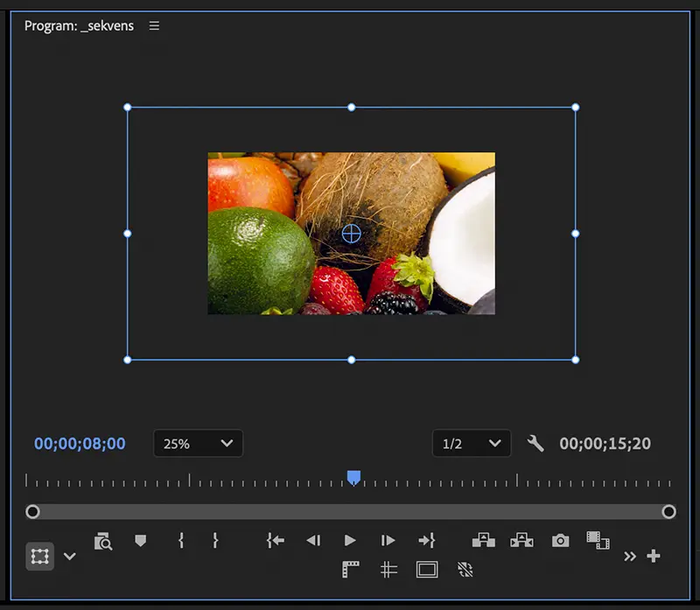The height and width of the screenshot is (610, 700).
Task: Click the top-right transform handle
Action: tap(576, 107)
